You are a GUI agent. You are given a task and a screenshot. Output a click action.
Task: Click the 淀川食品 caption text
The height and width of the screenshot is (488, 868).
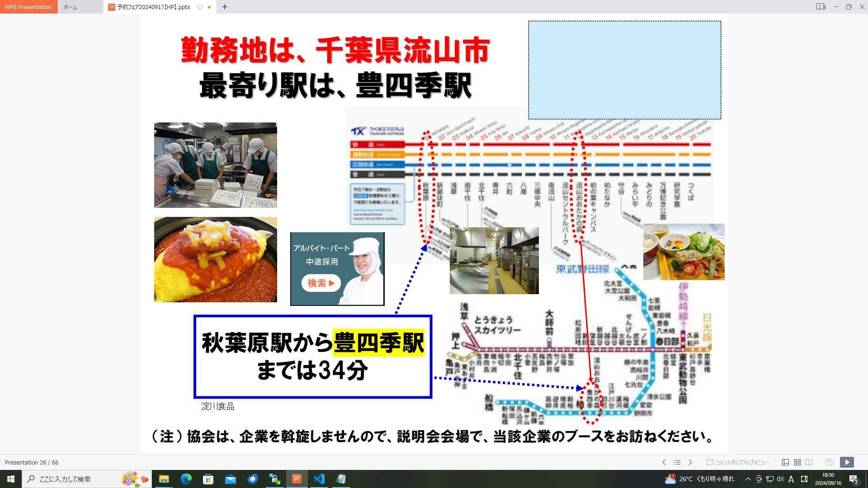tap(218, 406)
